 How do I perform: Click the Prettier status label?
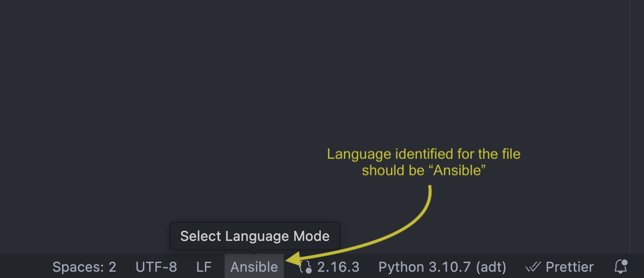tap(569, 267)
